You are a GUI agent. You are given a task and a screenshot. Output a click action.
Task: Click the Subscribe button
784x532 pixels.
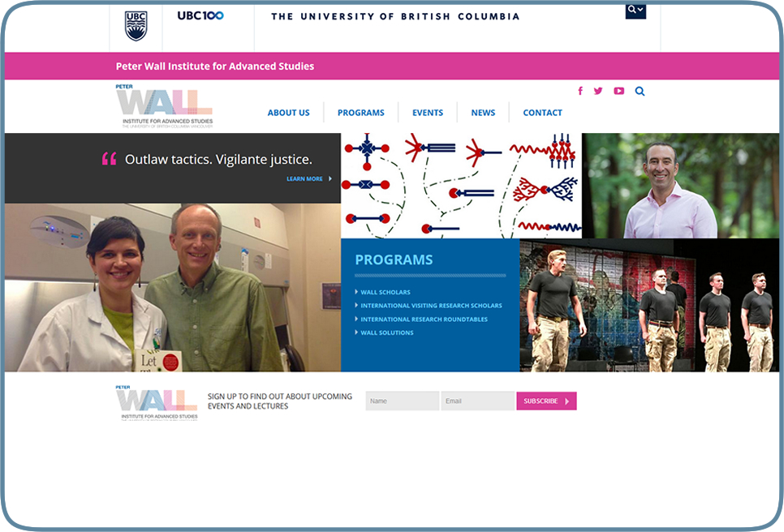tap(546, 401)
